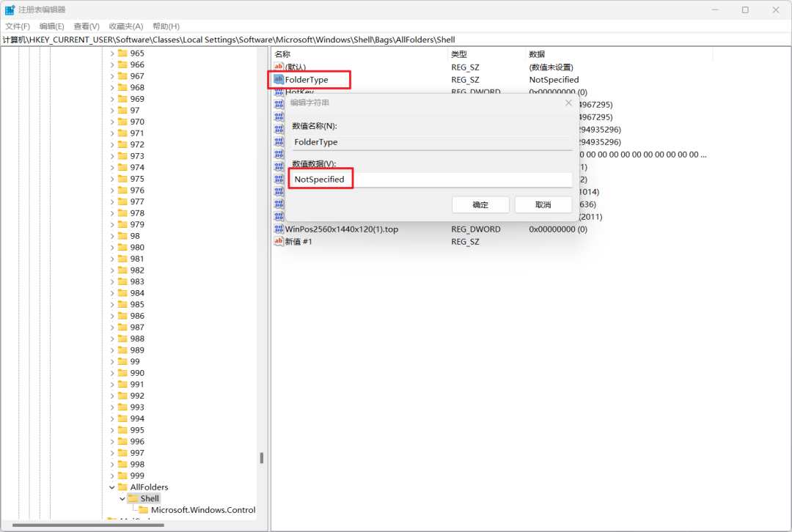Image resolution: width=792 pixels, height=532 pixels.
Task: Expand the 965 key
Action: (112, 53)
